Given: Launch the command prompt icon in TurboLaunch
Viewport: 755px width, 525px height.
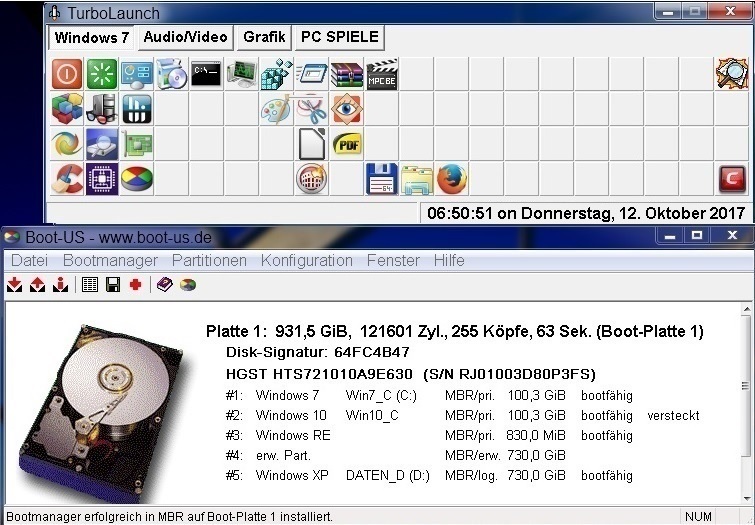Looking at the screenshot, I should pyautogui.click(x=207, y=74).
